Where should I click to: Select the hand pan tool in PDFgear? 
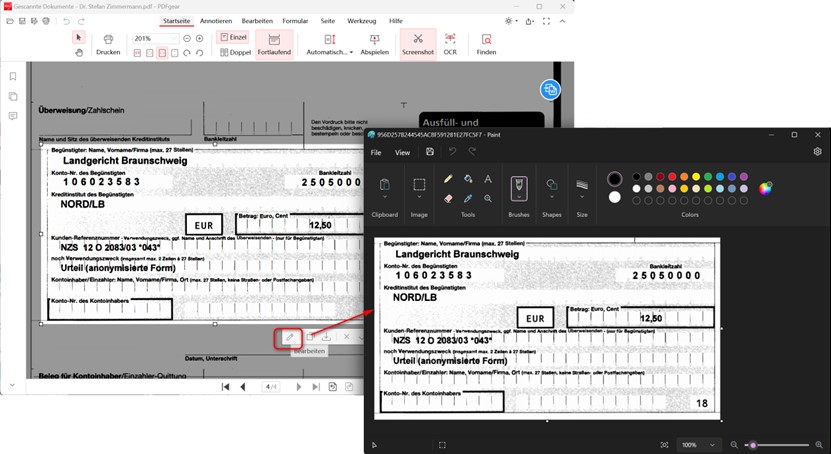[79, 52]
